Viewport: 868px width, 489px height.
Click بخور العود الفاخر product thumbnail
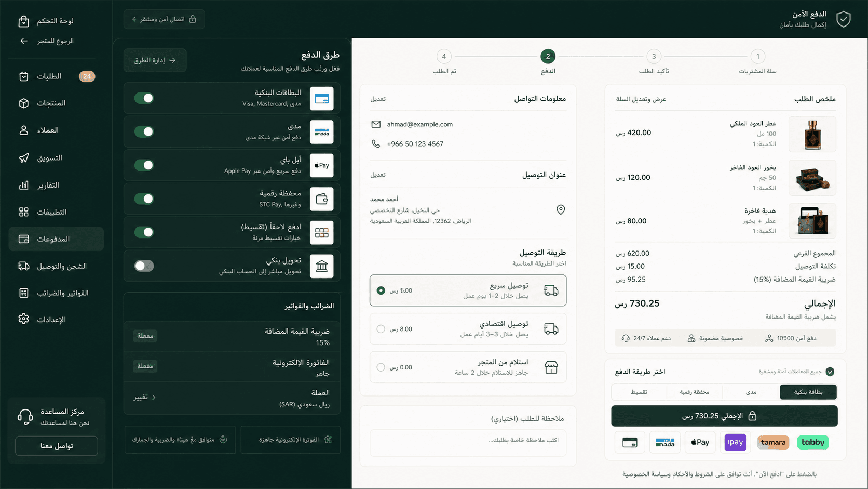812,178
